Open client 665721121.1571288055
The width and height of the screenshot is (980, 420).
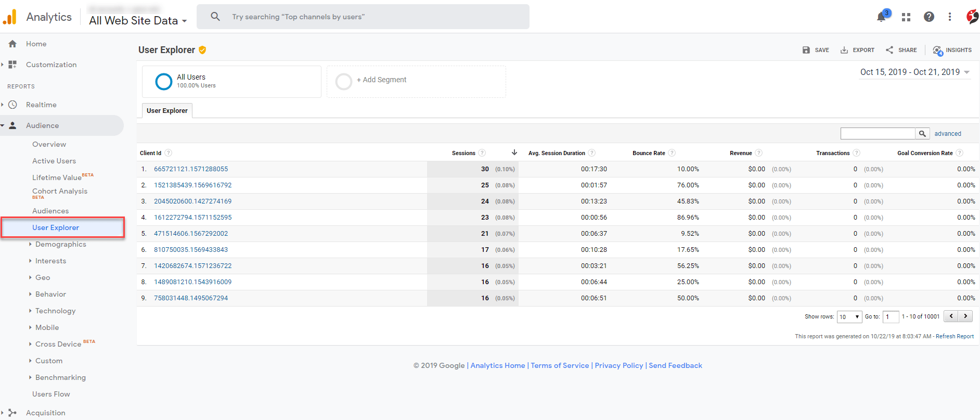coord(191,169)
